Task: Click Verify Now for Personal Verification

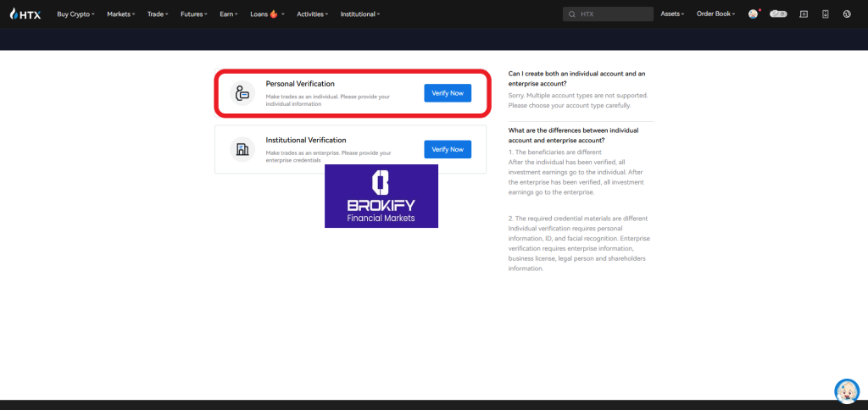Action: click(x=447, y=93)
